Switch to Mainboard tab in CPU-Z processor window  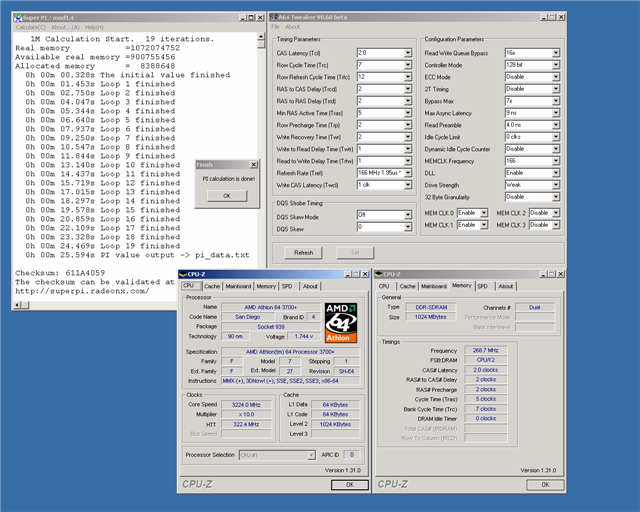(238, 286)
